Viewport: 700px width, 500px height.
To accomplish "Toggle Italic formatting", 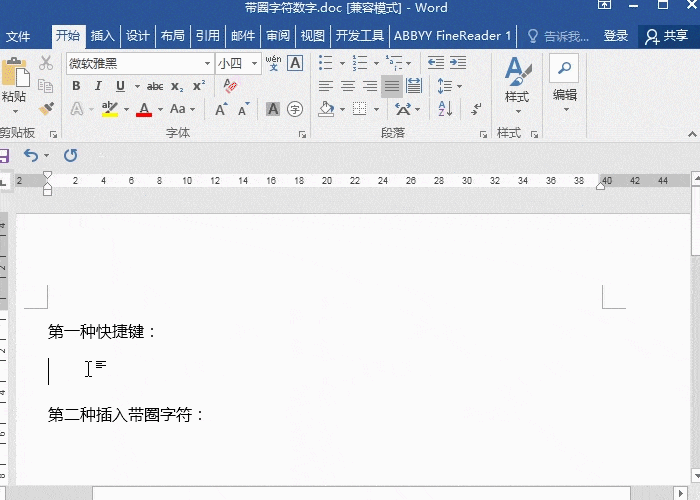I will click(98, 86).
